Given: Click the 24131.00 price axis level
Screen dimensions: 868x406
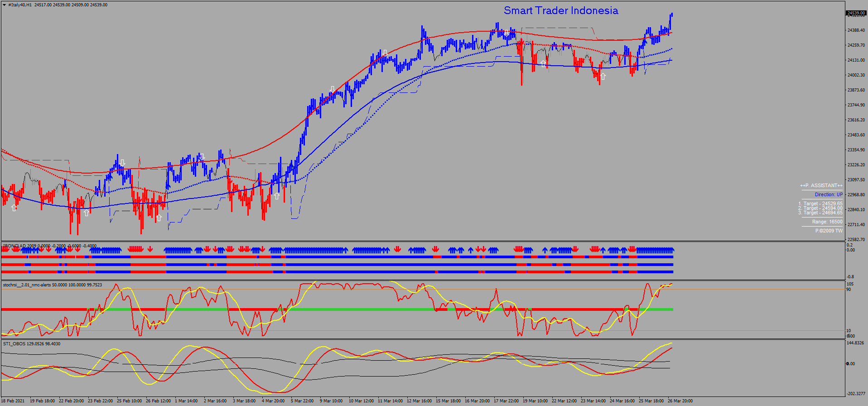Looking at the screenshot, I should [856, 60].
